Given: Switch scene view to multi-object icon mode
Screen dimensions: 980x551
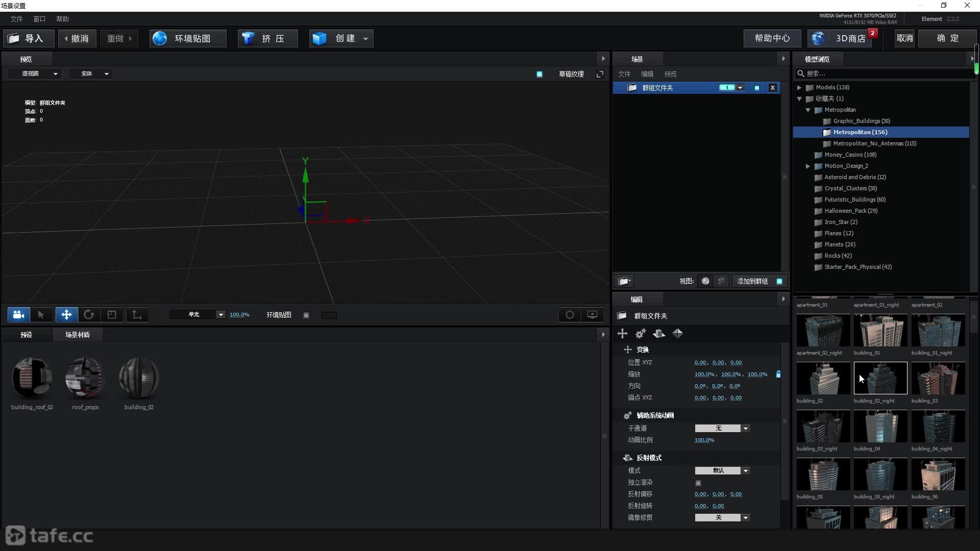Looking at the screenshot, I should pos(721,281).
